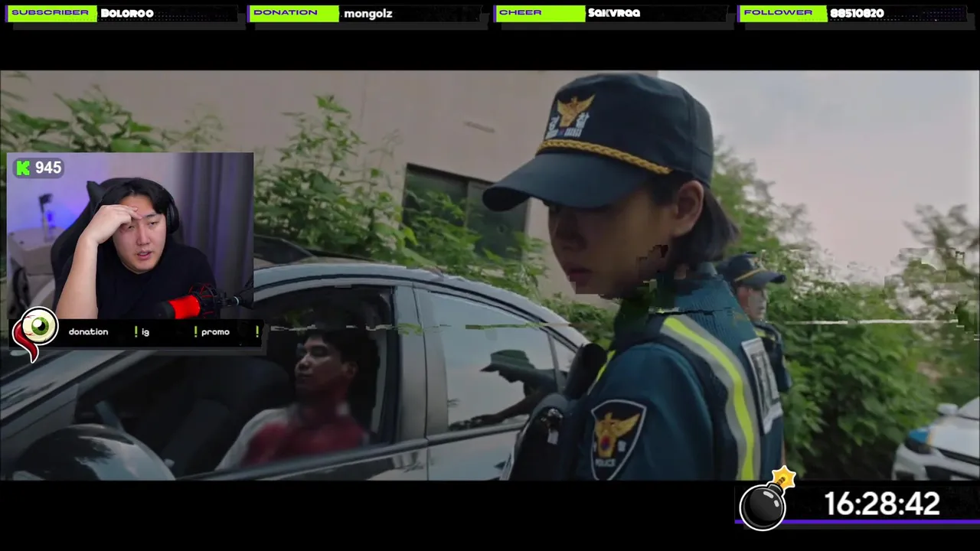Click the main movie video frame
The width and height of the screenshot is (980, 551).
coord(490,275)
